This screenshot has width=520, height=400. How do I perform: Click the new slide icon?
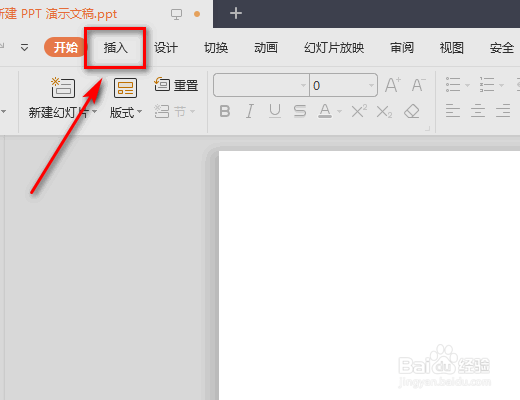pos(63,88)
